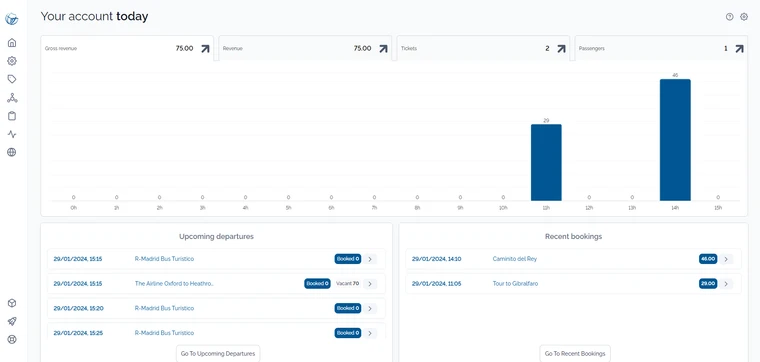Click the 14h bar in the chart
Viewport: 760px width, 362px height.
coord(675,140)
